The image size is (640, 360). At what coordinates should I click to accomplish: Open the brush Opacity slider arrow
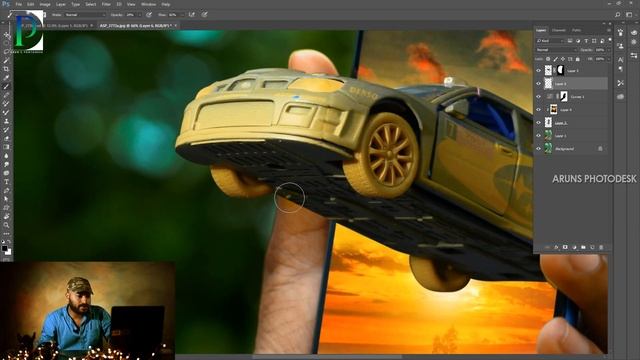pos(140,15)
